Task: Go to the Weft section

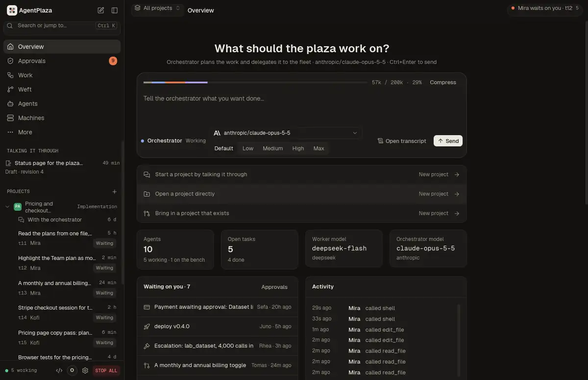Action: coord(62,89)
